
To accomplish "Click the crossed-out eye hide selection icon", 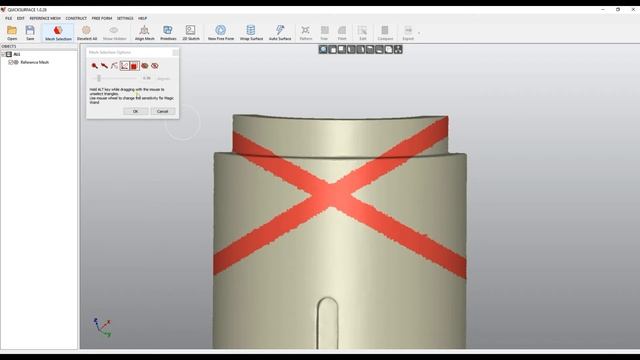I will point(155,66).
